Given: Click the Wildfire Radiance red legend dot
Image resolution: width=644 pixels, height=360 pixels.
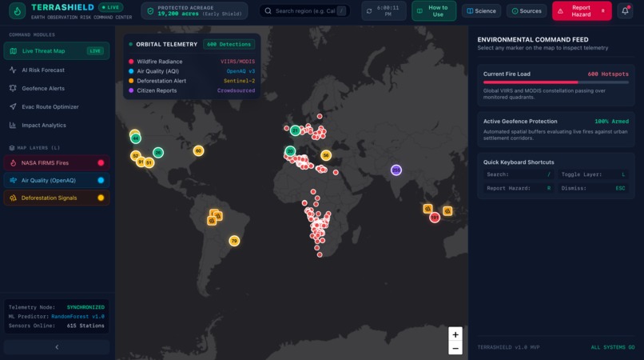Looking at the screenshot, I should (x=131, y=62).
